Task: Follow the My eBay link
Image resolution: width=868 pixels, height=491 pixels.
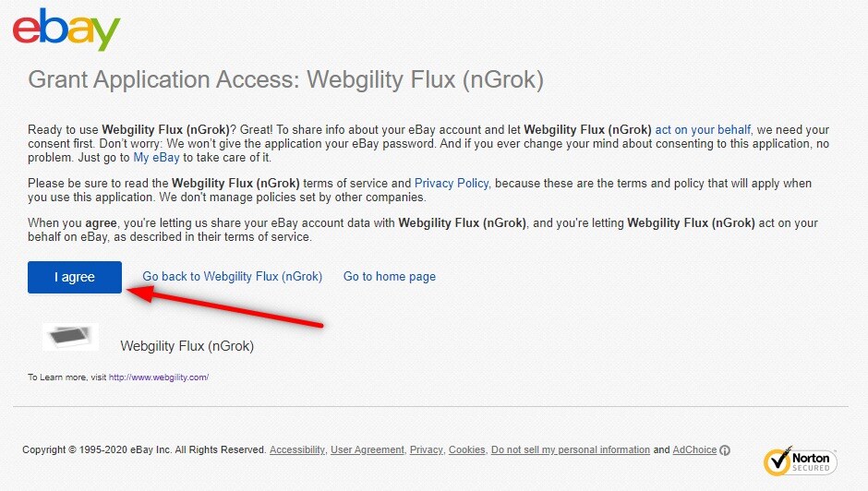Action: pos(156,157)
